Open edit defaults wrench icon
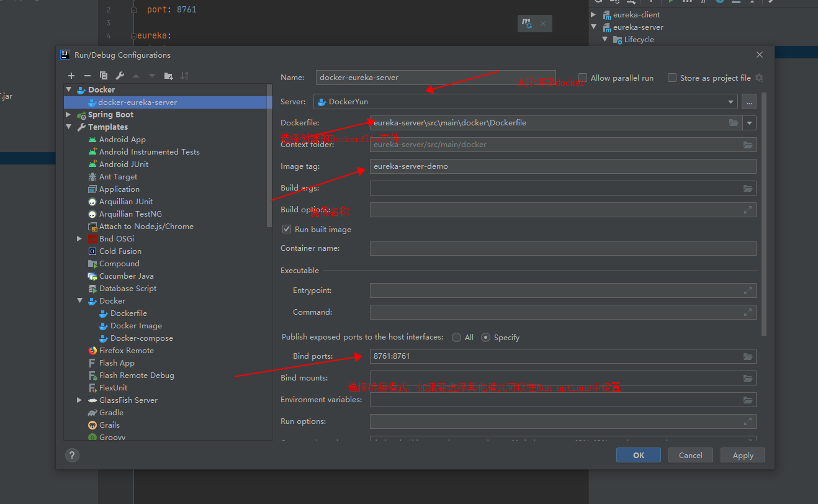Screen dimensions: 818x504 [x=120, y=76]
